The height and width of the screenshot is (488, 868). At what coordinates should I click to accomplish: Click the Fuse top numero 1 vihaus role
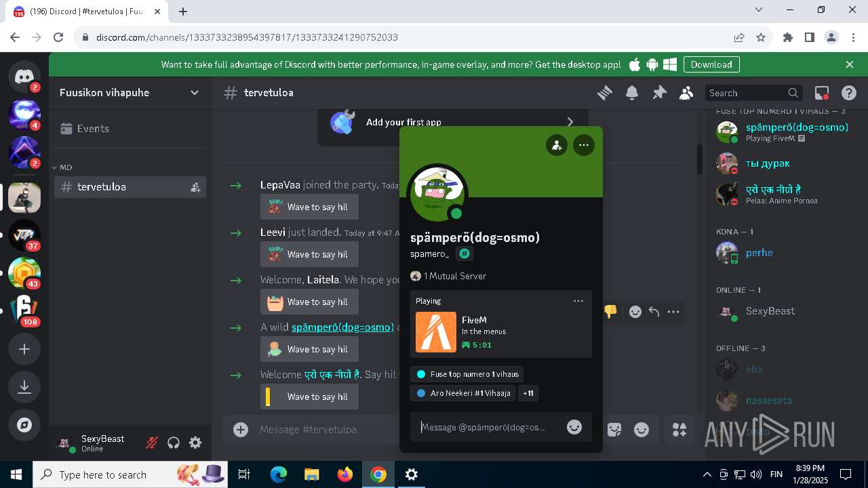point(467,374)
